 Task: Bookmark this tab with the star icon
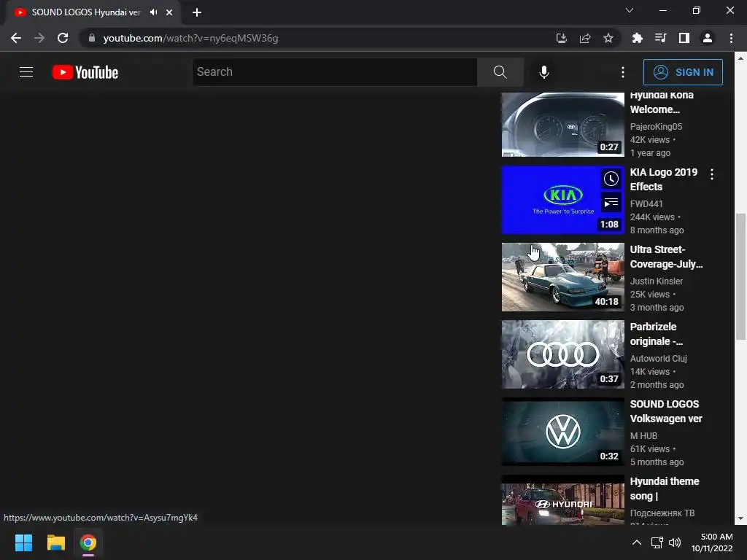click(608, 38)
